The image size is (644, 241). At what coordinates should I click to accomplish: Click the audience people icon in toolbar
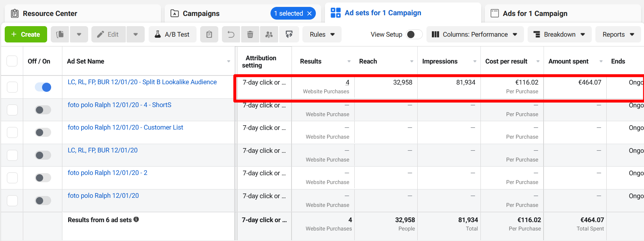(x=269, y=34)
